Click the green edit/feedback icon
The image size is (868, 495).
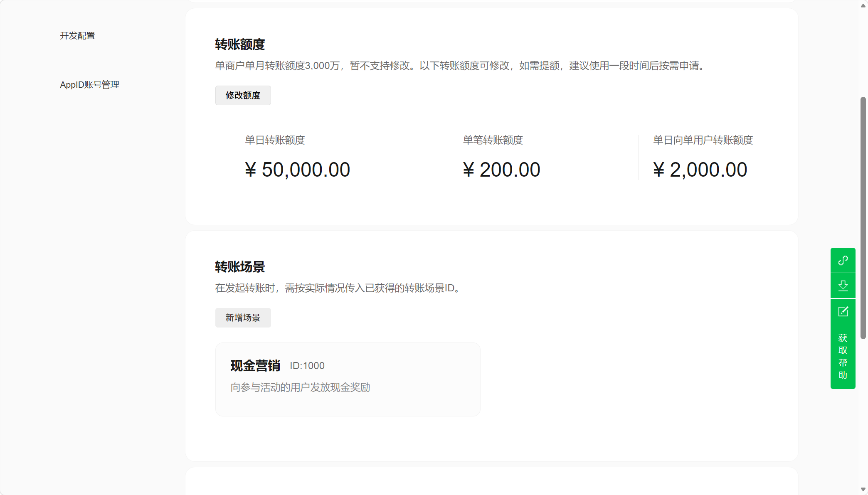pos(843,311)
